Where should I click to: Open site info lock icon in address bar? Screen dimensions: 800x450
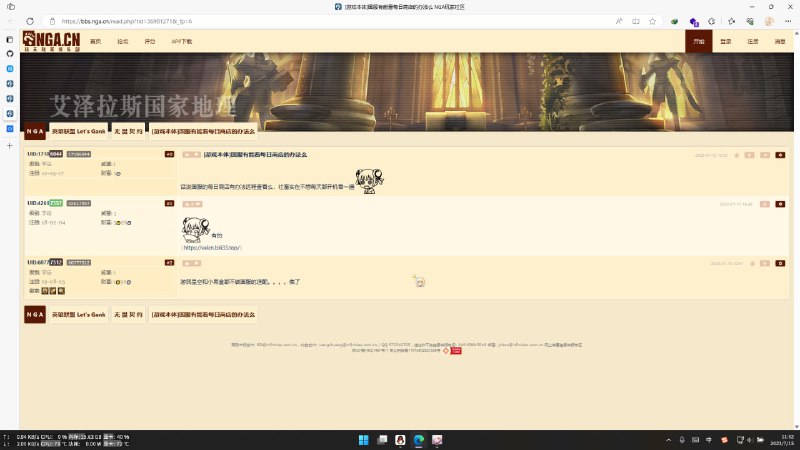(x=52, y=21)
